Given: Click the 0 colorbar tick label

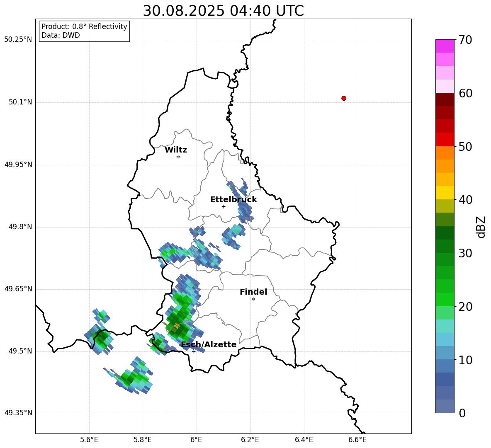Looking at the screenshot, I should tap(462, 413).
